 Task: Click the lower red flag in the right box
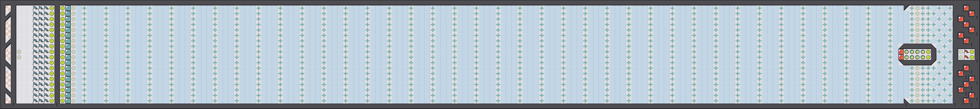click(x=966, y=57)
